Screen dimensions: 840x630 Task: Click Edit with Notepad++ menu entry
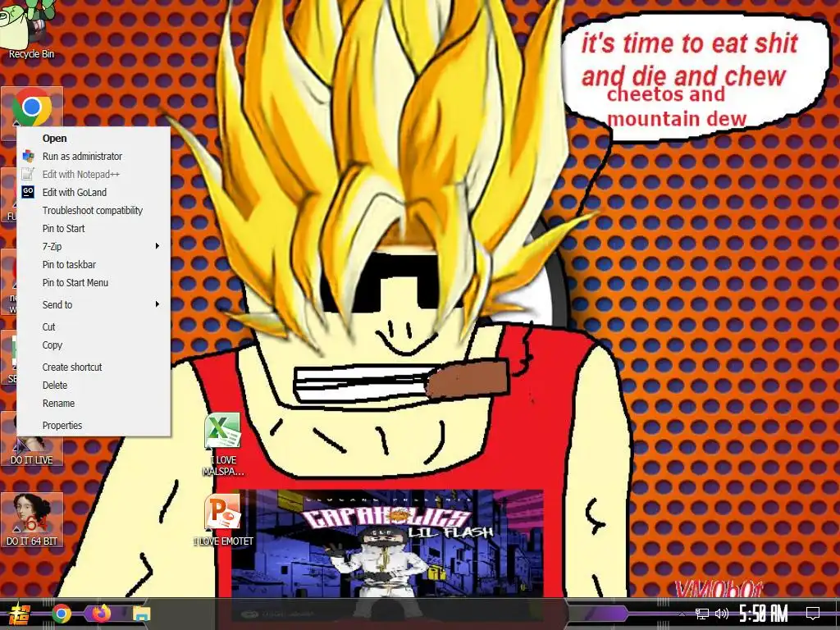pyautogui.click(x=94, y=174)
